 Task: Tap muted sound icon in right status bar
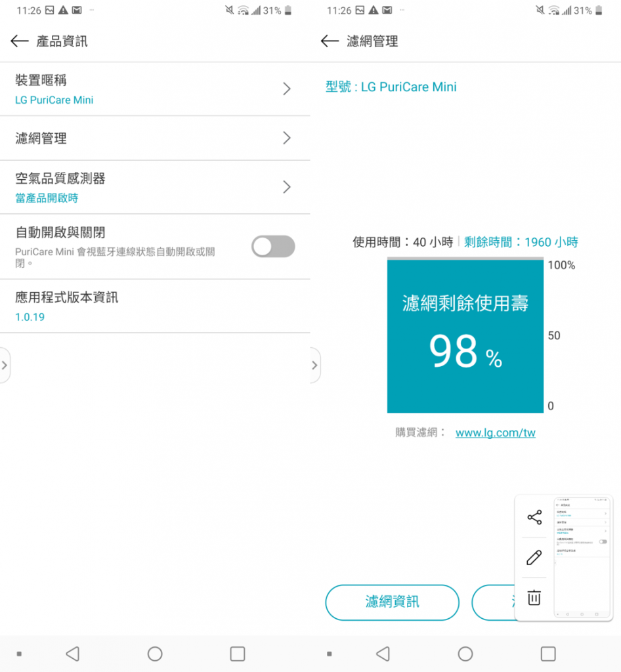pyautogui.click(x=540, y=10)
